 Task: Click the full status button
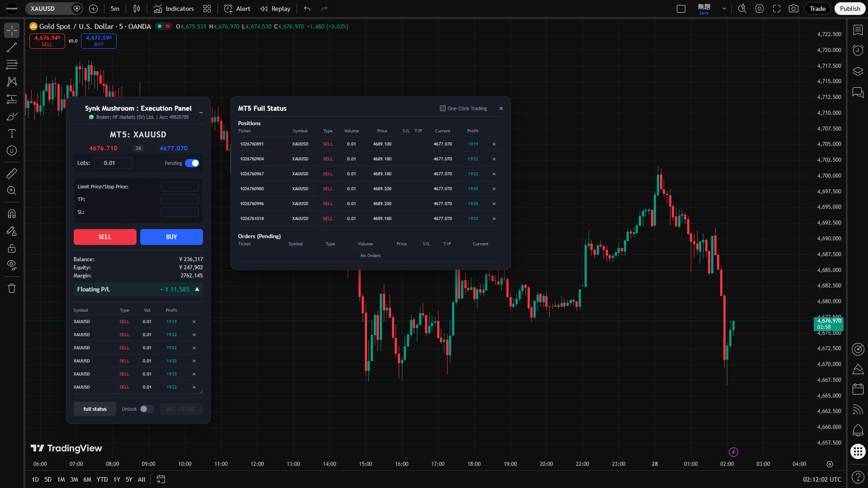(95, 409)
